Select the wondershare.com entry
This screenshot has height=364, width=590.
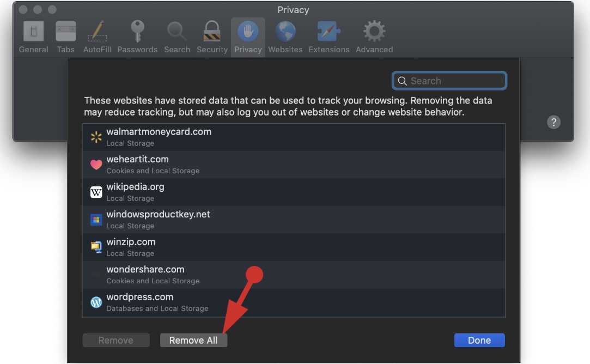294,275
